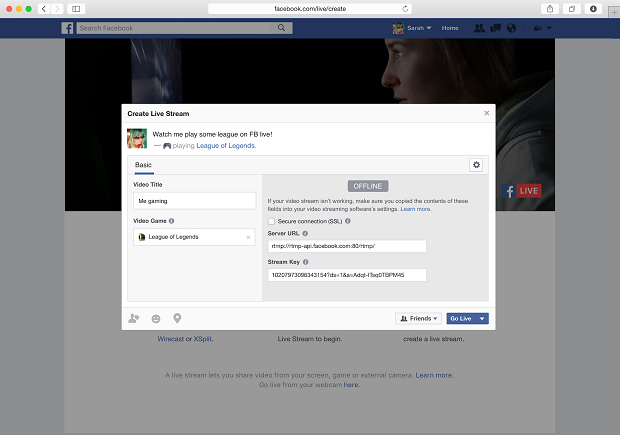Image resolution: width=620 pixels, height=435 pixels.
Task: Expand the Go Live arrow dropdown
Action: click(482, 318)
